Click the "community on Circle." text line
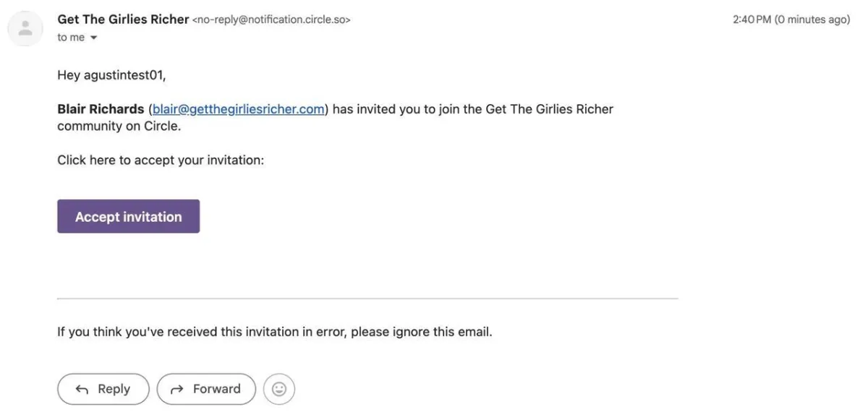Image resolution: width=868 pixels, height=412 pixels. click(119, 126)
